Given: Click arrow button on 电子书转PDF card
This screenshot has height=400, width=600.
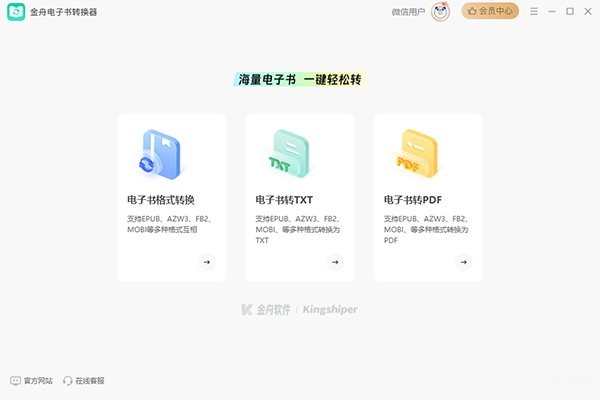Looking at the screenshot, I should pos(463,262).
